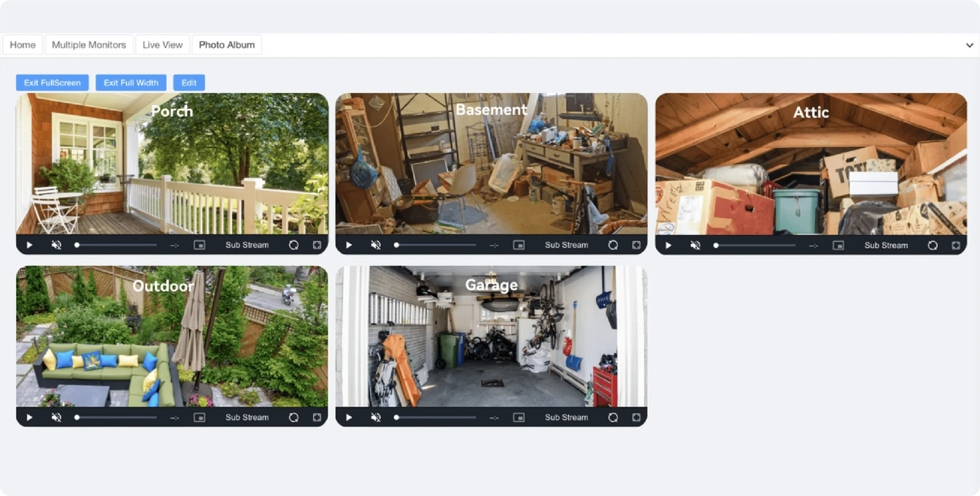Play the Porch camera stream
This screenshot has width=980, height=496.
coord(29,245)
